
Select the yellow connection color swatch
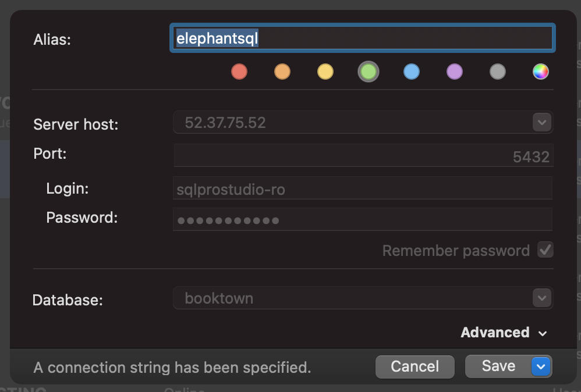325,72
